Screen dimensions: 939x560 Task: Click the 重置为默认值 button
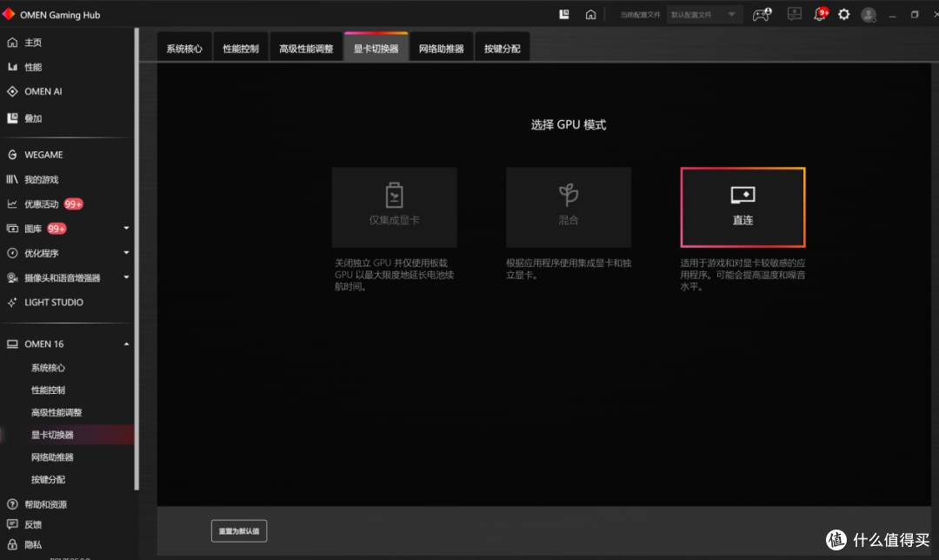tap(239, 530)
